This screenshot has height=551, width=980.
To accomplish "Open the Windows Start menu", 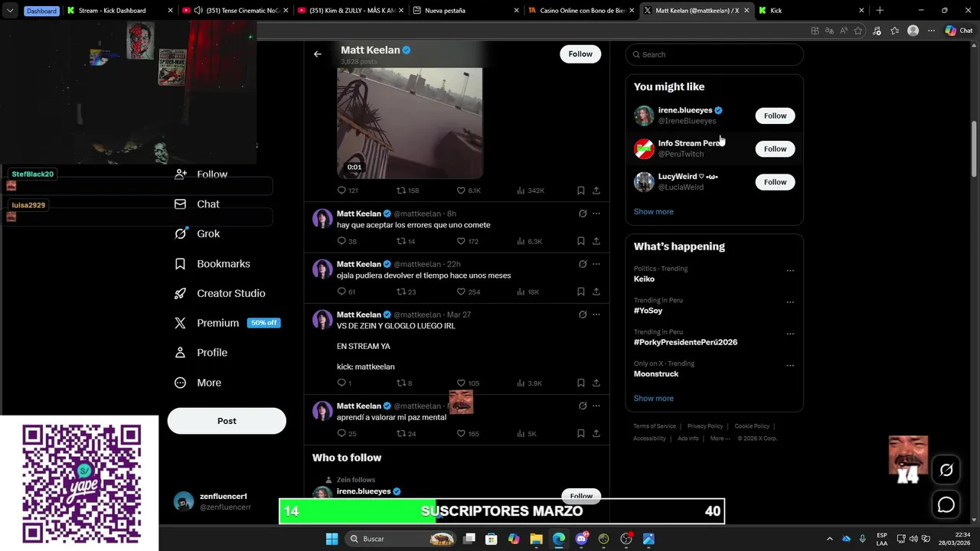I will point(332,539).
